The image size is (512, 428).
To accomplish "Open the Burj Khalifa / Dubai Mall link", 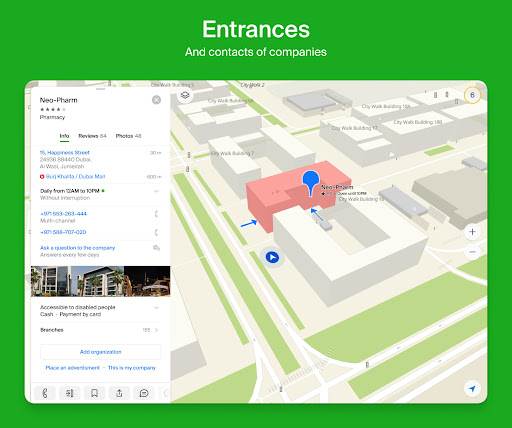I will [x=75, y=177].
